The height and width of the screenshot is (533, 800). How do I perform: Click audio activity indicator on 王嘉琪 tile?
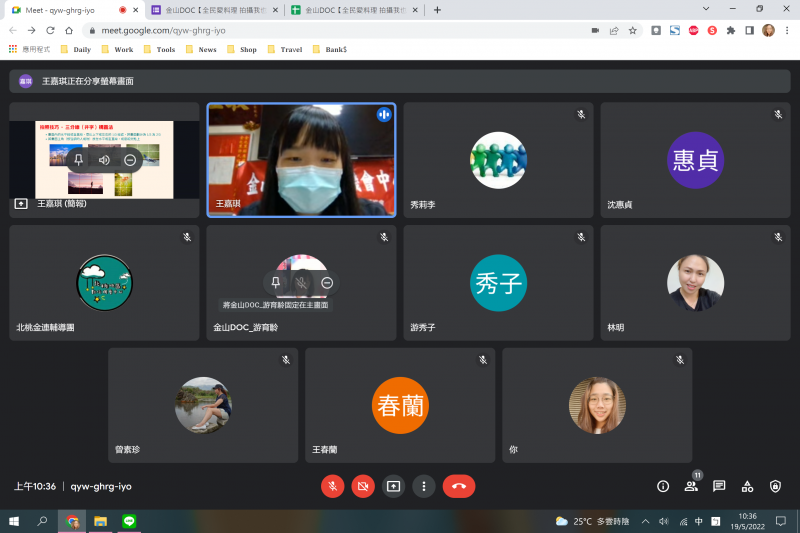(384, 115)
